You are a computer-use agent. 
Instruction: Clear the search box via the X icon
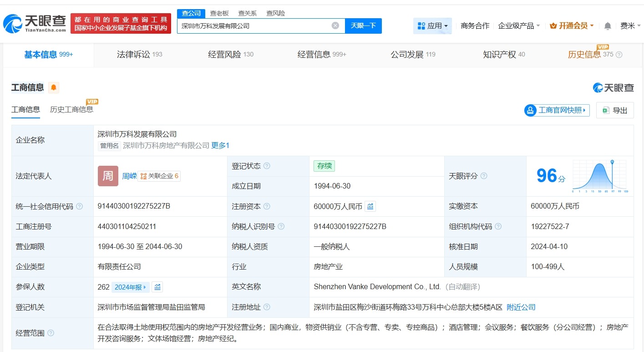pos(335,26)
